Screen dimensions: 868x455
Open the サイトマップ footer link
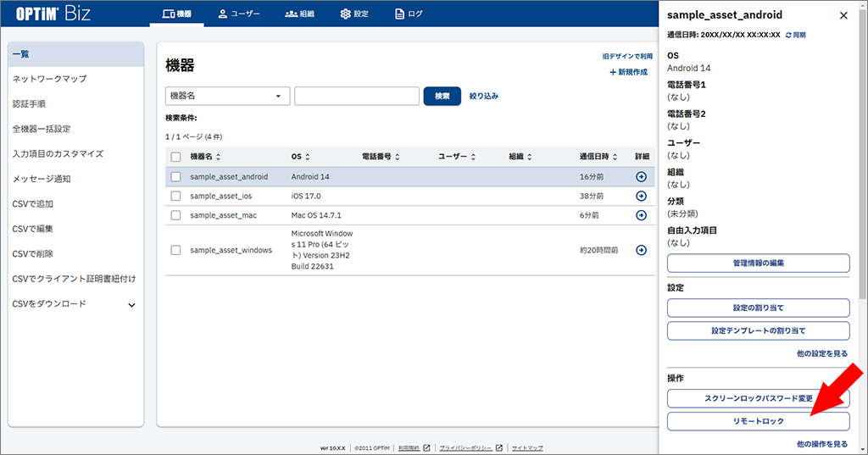click(x=527, y=448)
